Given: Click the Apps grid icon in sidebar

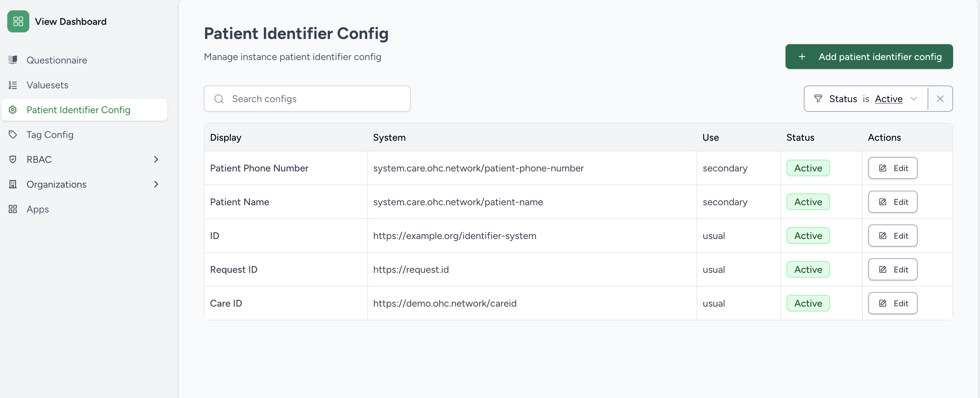Looking at the screenshot, I should pos(12,209).
